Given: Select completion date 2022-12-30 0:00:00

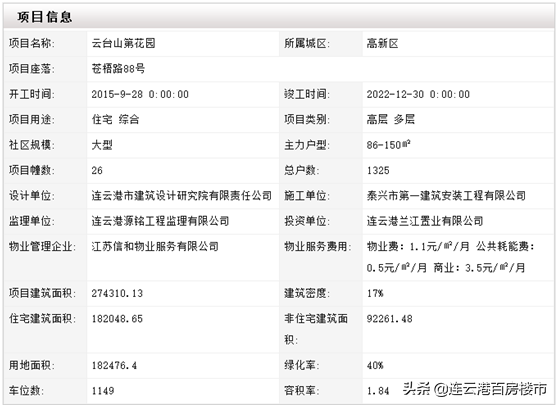Looking at the screenshot, I should coord(418,94).
